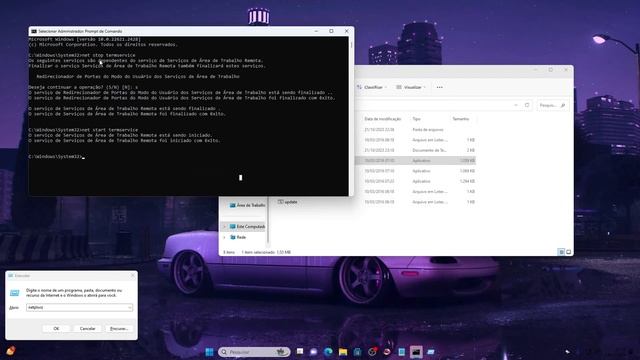Close the Command Prompt window
640x360 pixels.
click(347, 31)
